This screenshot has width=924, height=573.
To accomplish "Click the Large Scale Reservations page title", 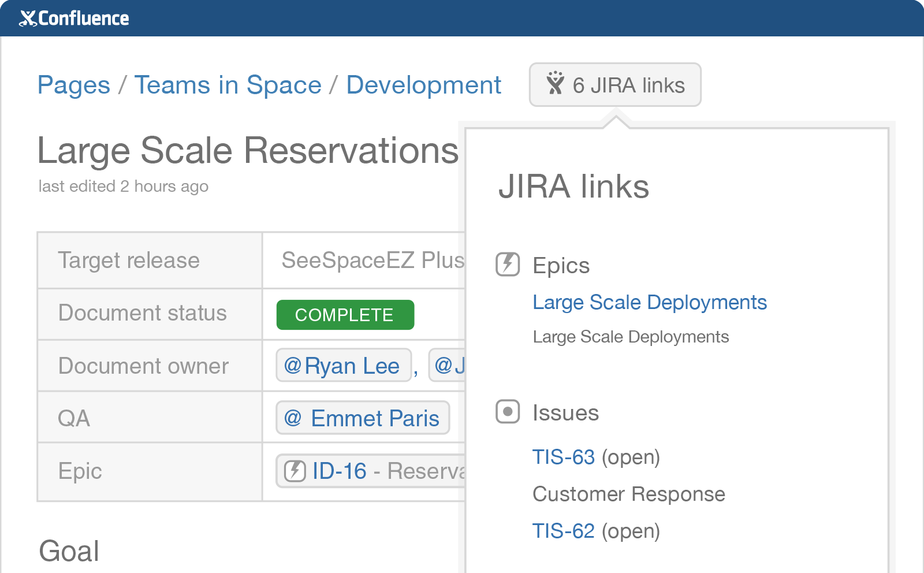I will point(248,151).
